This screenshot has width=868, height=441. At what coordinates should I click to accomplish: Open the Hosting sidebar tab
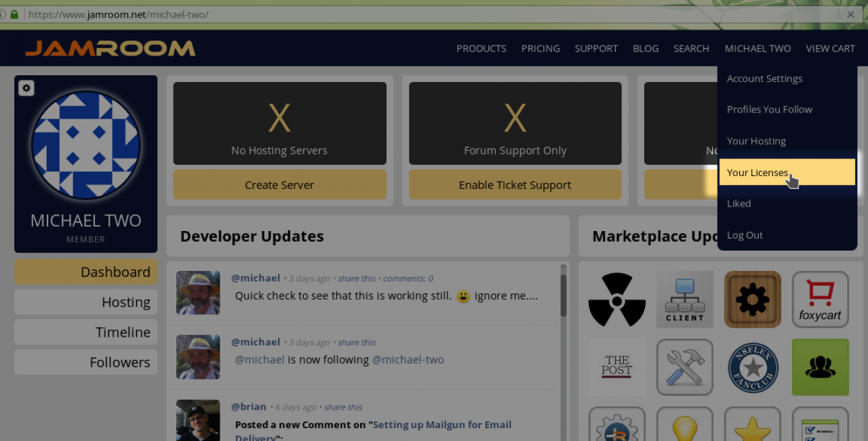click(86, 302)
